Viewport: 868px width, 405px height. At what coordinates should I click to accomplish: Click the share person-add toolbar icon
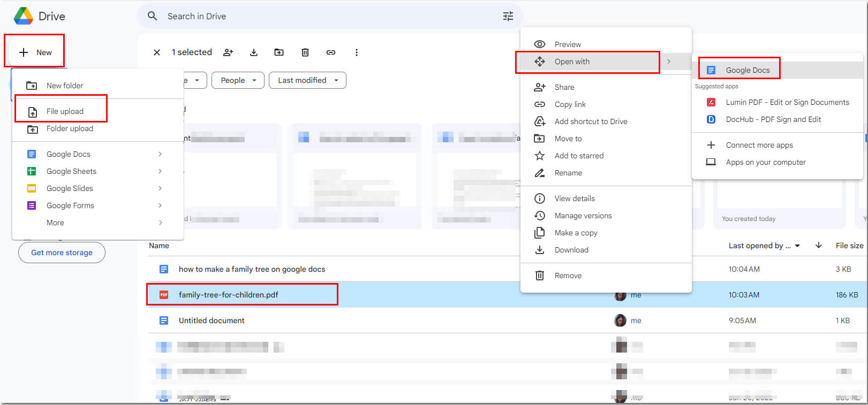click(x=228, y=52)
